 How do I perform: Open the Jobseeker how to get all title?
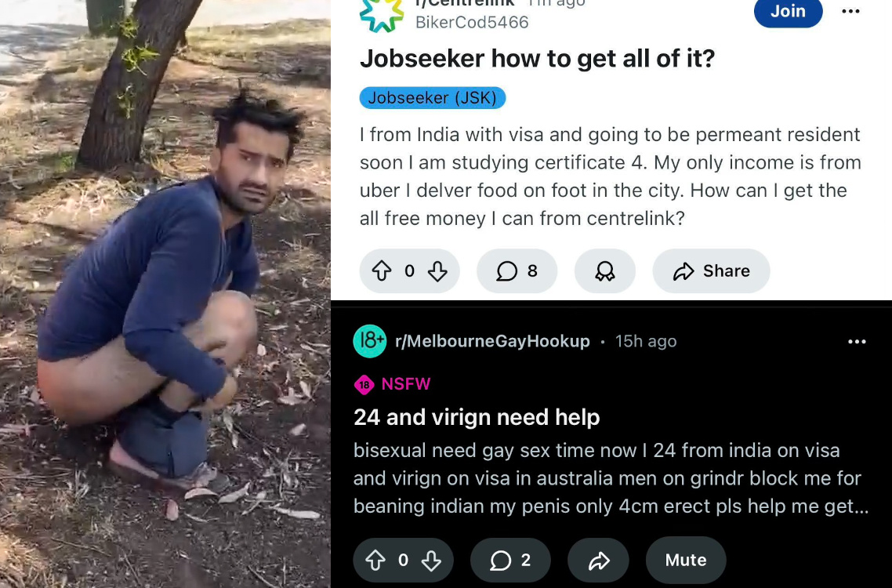537,58
